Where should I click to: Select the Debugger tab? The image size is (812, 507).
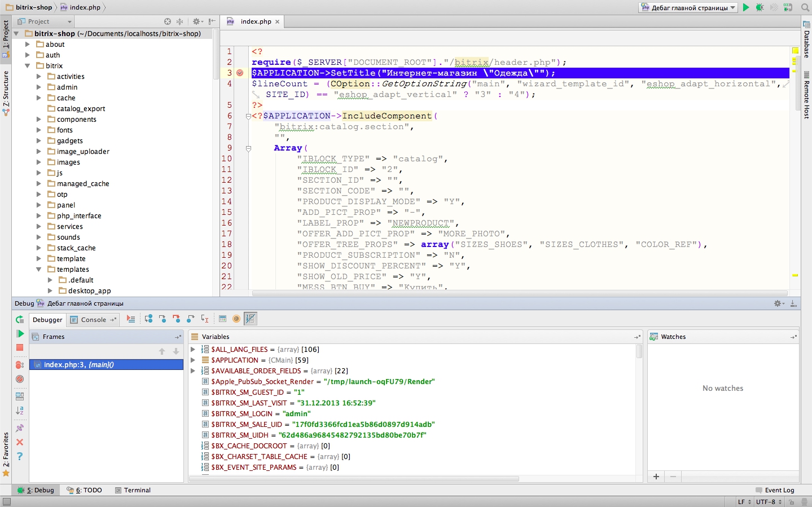(47, 320)
